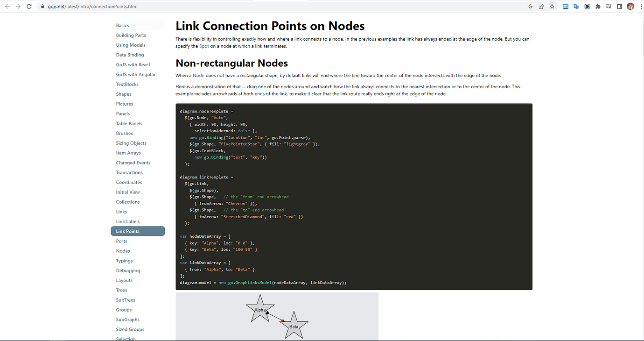Click the Alpha star node in diagram
This screenshot has width=644, height=341.
click(x=260, y=309)
